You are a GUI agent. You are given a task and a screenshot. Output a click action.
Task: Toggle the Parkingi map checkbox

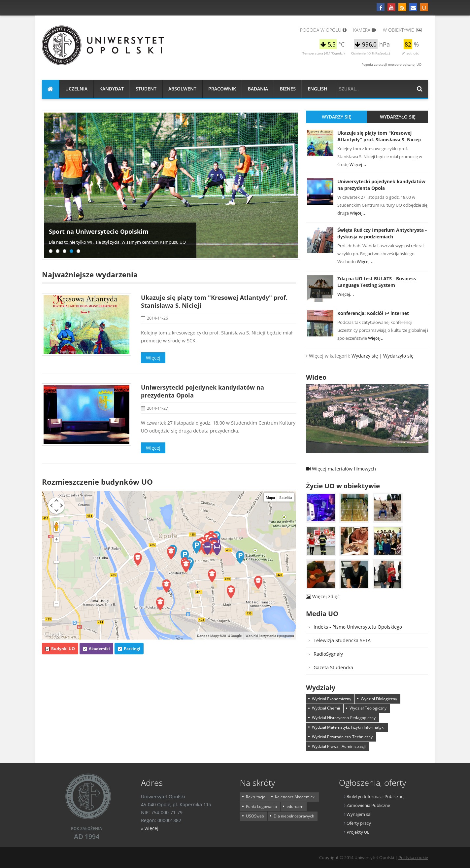tap(120, 649)
